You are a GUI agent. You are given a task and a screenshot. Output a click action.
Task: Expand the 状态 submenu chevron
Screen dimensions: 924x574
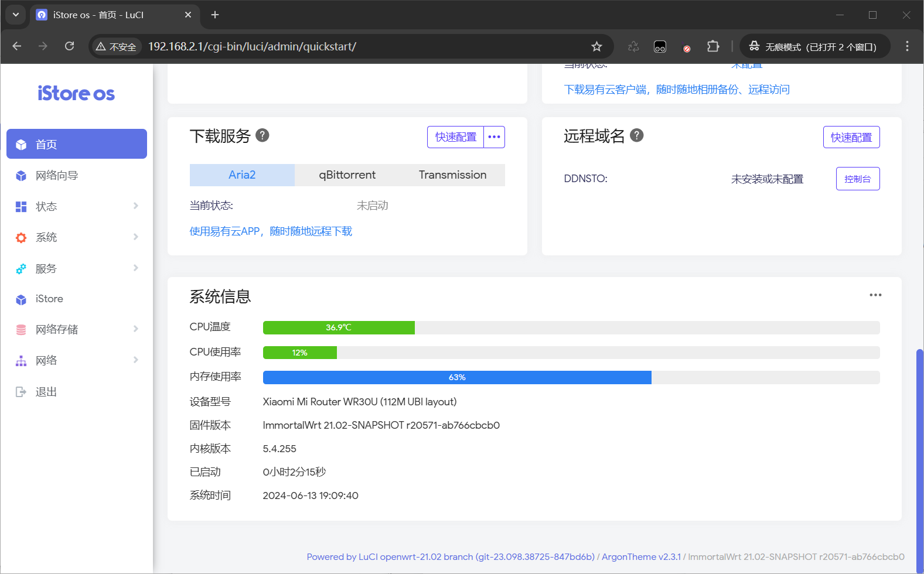pos(136,206)
